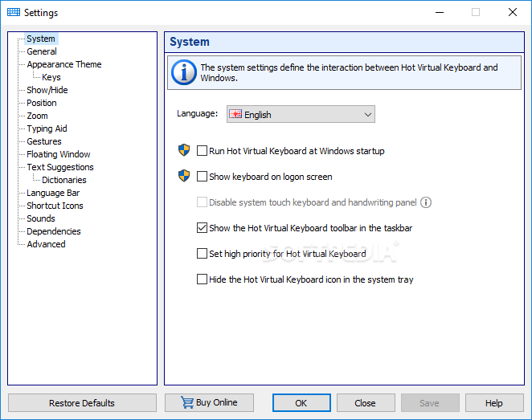Click the shield icon beside Windows startup option
This screenshot has width=532, height=420.
pyautogui.click(x=184, y=150)
